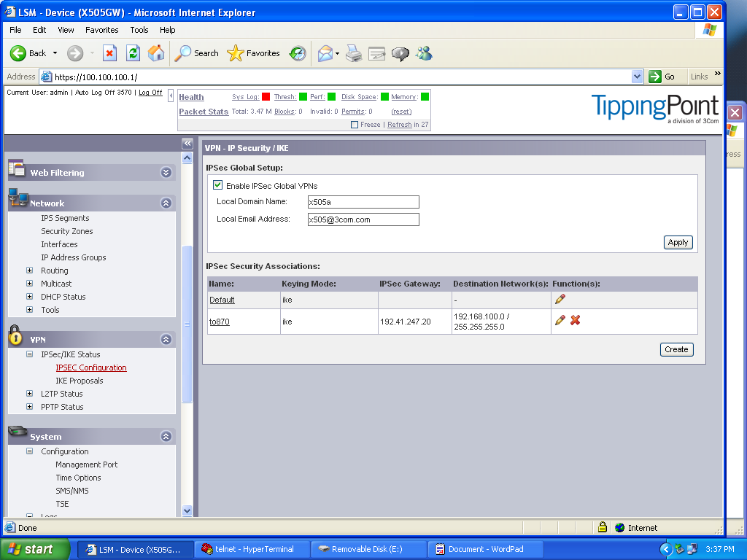747x560 pixels.
Task: Click the Apply button
Action: pos(678,242)
